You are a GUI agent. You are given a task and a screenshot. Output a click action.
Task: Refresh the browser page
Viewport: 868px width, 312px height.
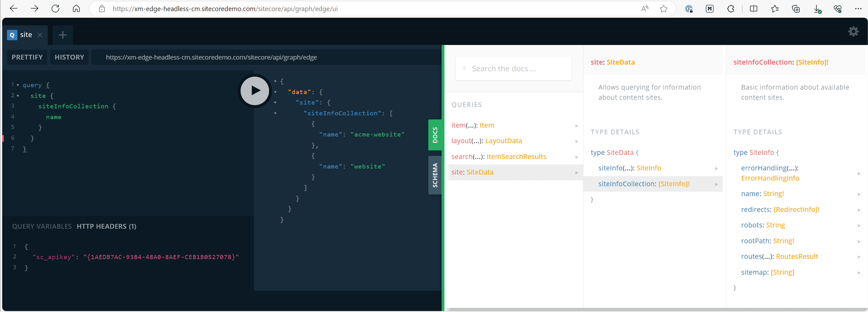(x=56, y=9)
